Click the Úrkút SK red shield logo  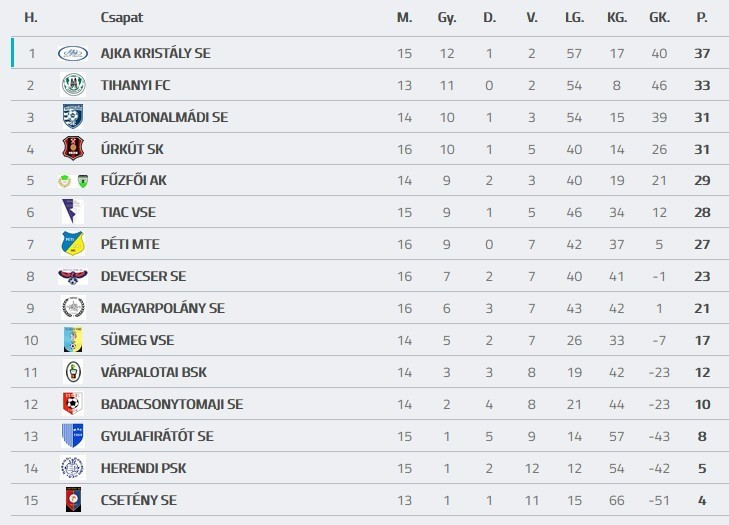pyautogui.click(x=73, y=149)
